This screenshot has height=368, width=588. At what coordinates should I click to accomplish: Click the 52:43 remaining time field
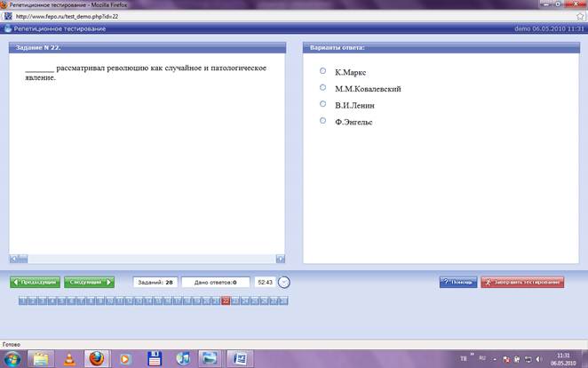pyautogui.click(x=265, y=282)
